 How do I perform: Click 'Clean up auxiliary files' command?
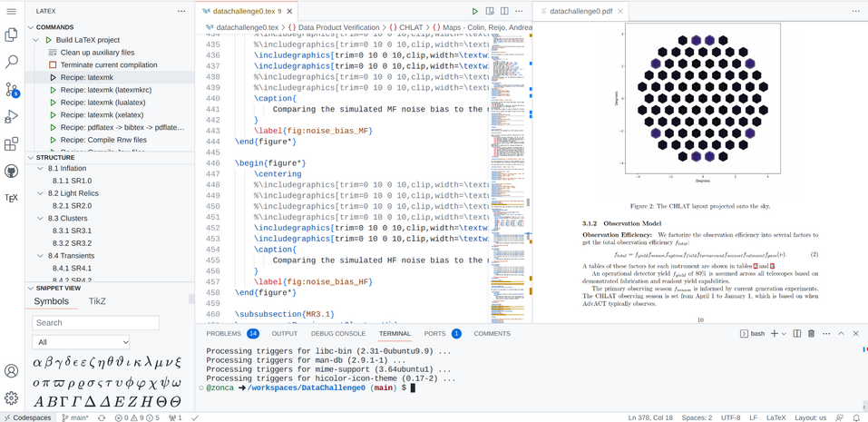(97, 53)
